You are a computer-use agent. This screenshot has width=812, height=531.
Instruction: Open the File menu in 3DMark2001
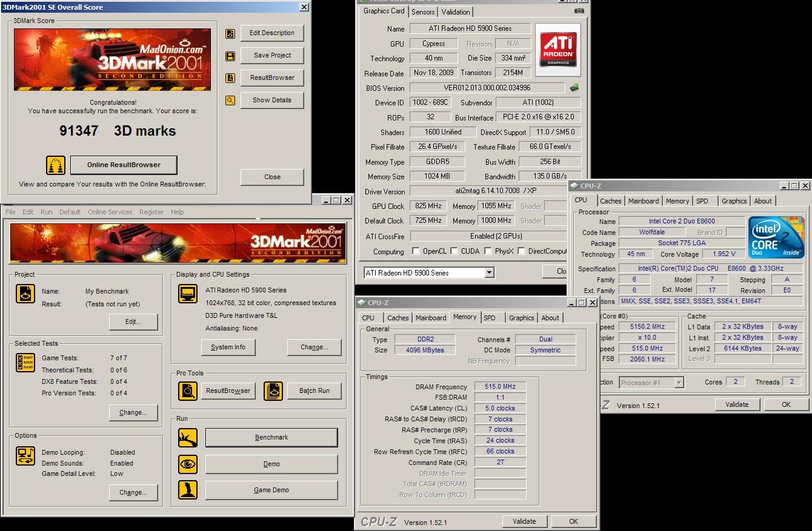pos(10,212)
